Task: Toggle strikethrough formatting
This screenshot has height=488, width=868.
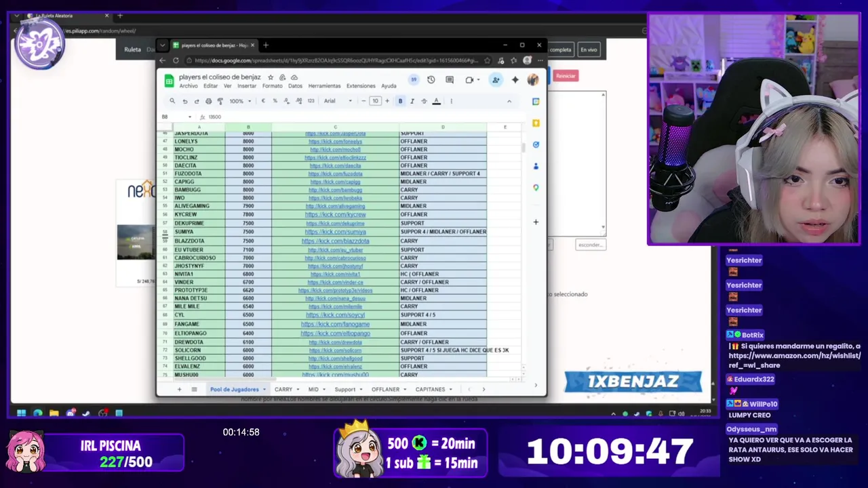Action: point(424,101)
